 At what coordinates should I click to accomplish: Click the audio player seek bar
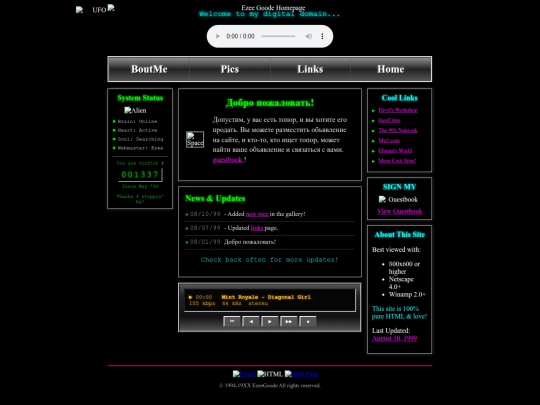pyautogui.click(x=278, y=36)
